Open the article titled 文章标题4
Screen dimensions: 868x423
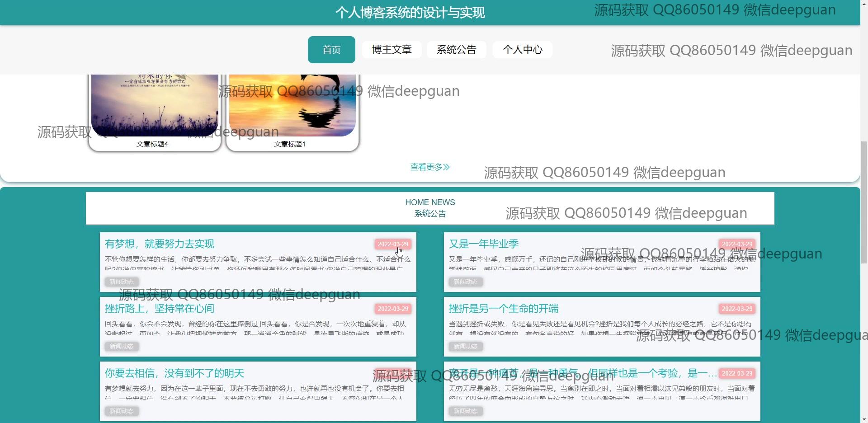152,144
